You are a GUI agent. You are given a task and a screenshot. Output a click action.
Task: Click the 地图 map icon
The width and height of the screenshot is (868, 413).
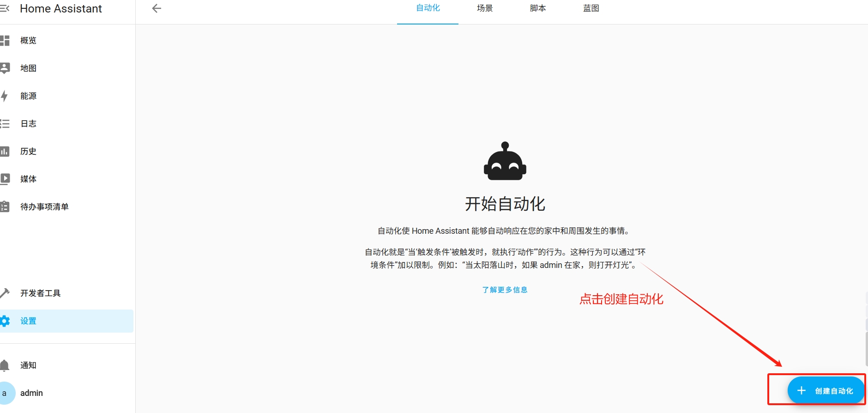point(5,68)
